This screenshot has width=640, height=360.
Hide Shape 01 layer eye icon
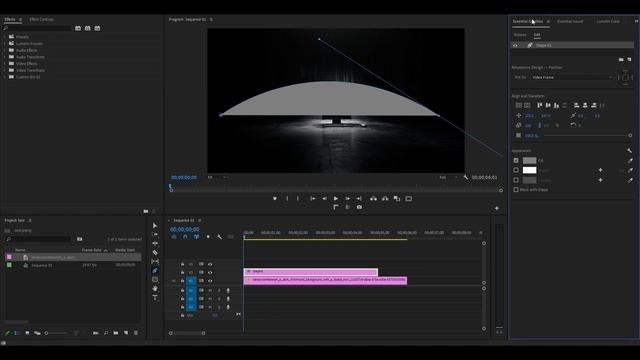[x=516, y=45]
